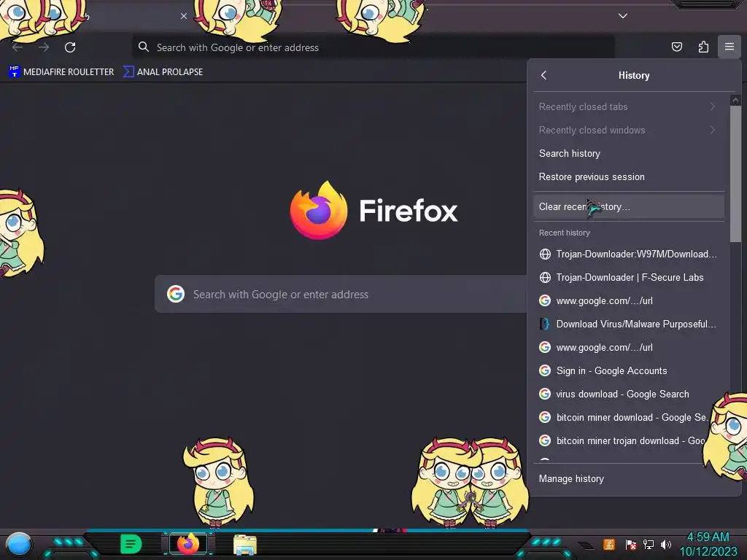747x560 pixels.
Task: Open the MEDIAFIRE ROULETTER bookmark
Action: (61, 72)
